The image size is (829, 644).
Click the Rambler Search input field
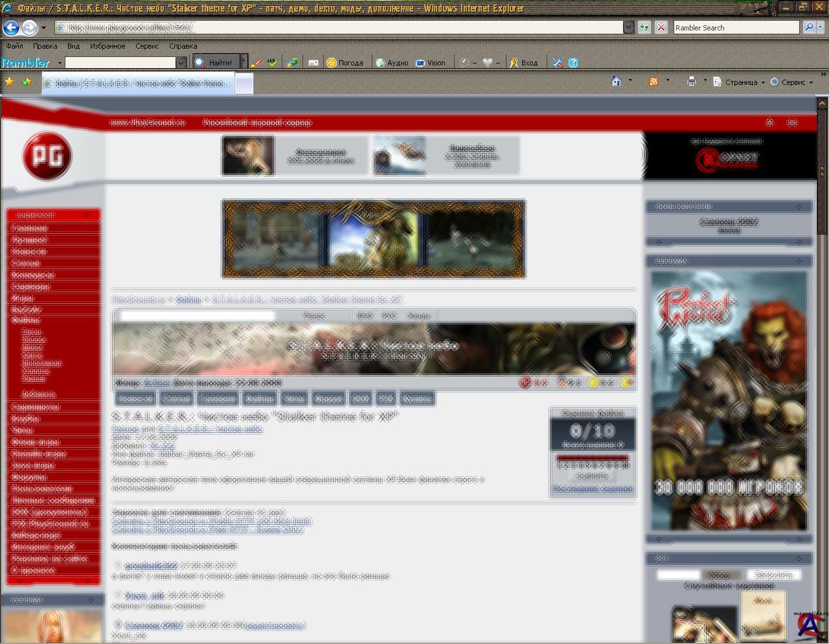(x=736, y=28)
